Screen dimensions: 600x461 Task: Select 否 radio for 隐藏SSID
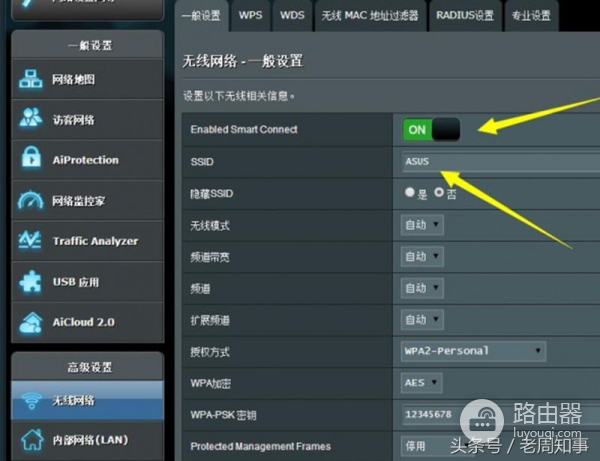tap(438, 192)
